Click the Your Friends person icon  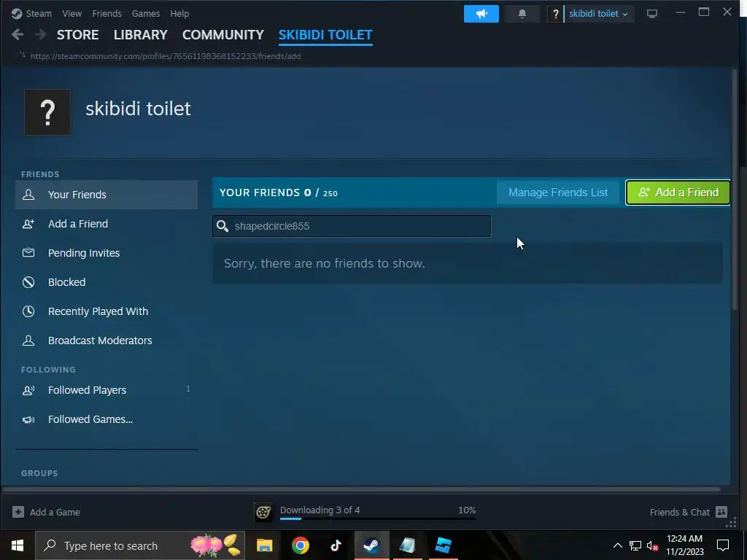click(28, 194)
